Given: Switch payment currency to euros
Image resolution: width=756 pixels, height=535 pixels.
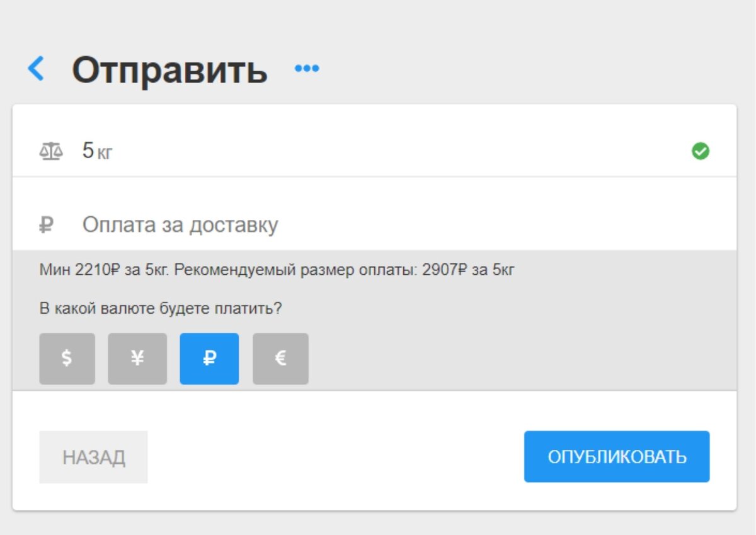Looking at the screenshot, I should 280,358.
